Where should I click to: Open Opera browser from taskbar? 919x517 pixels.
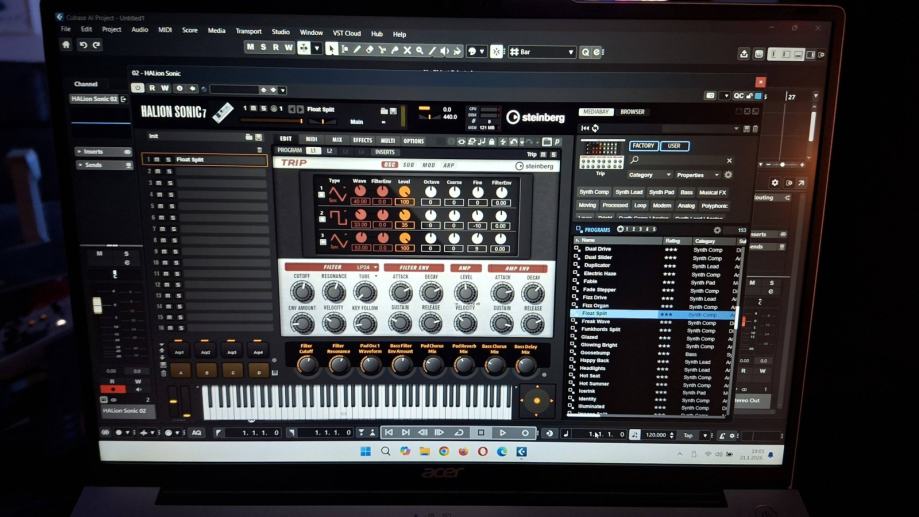(x=482, y=451)
